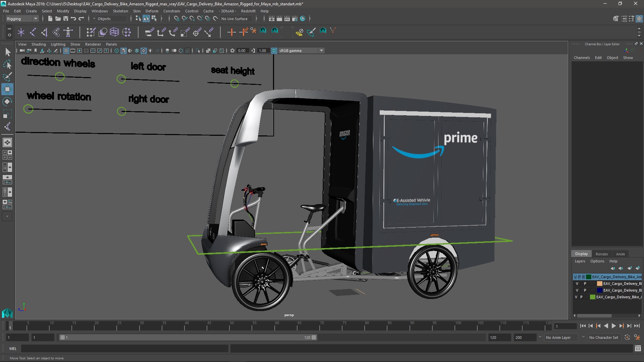This screenshot has width=644, height=362.
Task: Create a new scene with the toolbar icon
Action: (x=50, y=19)
